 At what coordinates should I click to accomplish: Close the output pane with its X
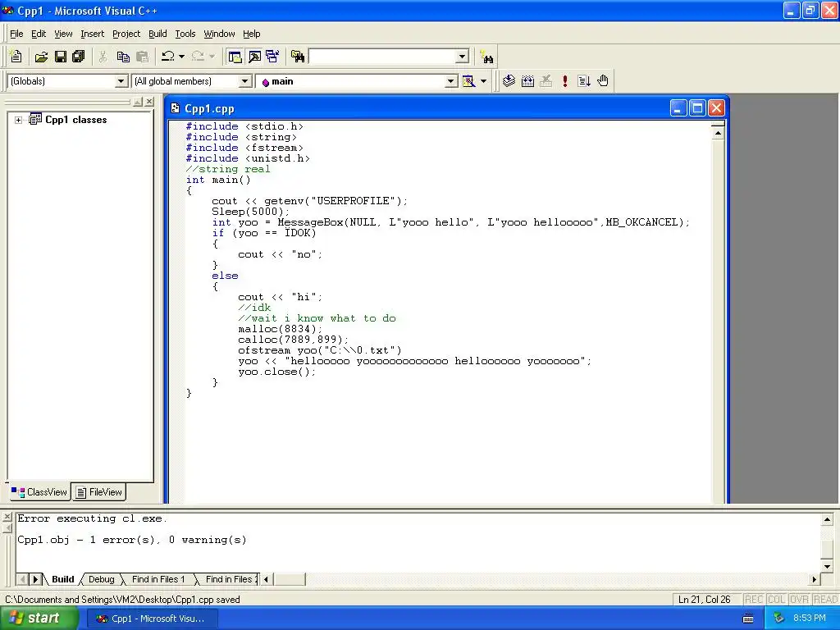pos(7,517)
